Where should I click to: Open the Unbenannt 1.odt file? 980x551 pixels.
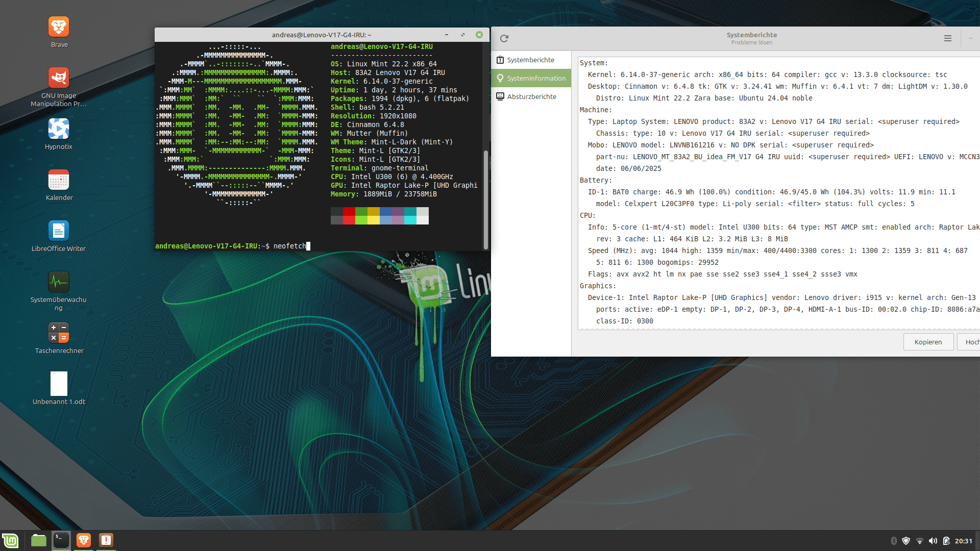[x=59, y=384]
